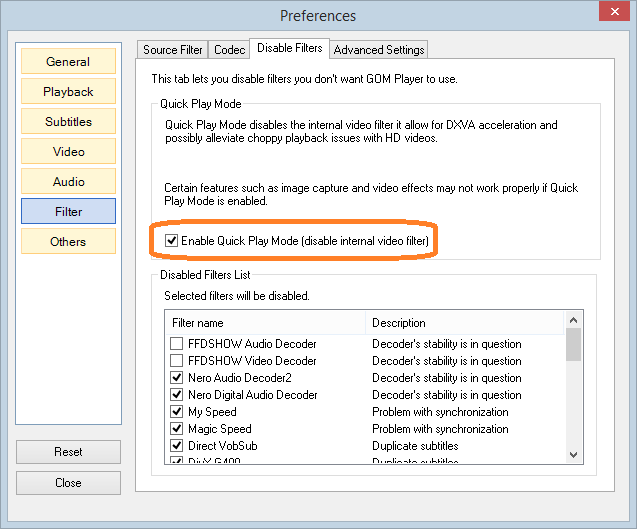This screenshot has width=637, height=529.
Task: Open the Audio preferences section
Action: click(68, 181)
